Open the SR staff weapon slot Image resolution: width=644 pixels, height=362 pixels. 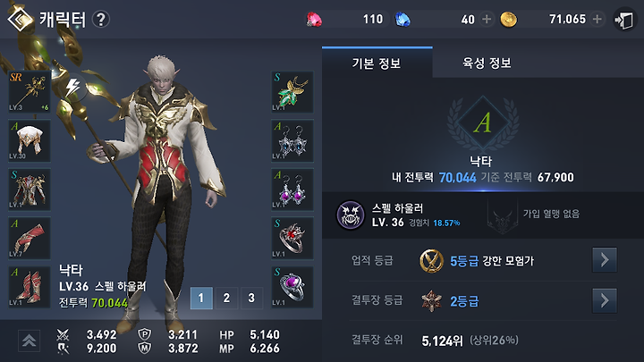[30, 91]
